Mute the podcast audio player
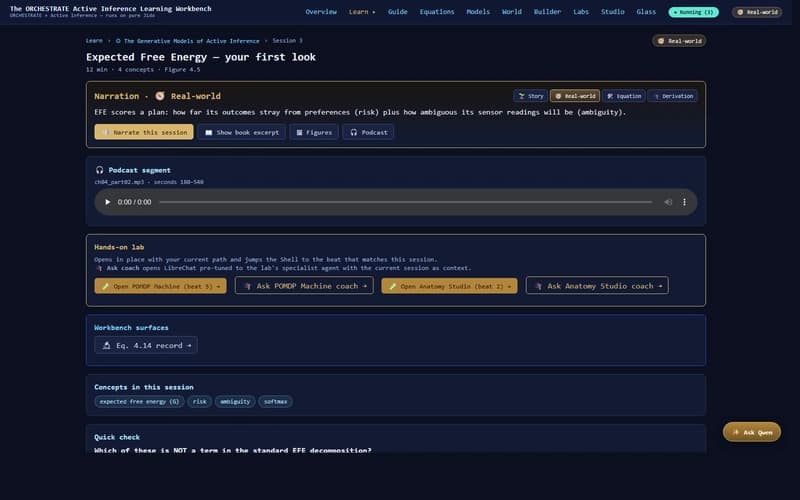This screenshot has height=500, width=800. [x=668, y=202]
